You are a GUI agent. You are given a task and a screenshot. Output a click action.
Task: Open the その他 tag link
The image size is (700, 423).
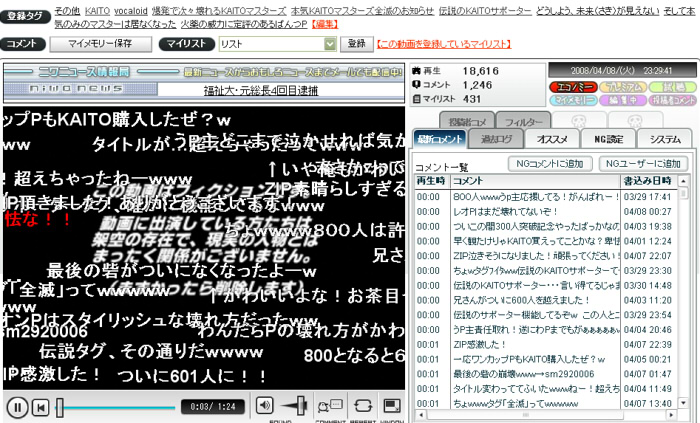pyautogui.click(x=67, y=11)
